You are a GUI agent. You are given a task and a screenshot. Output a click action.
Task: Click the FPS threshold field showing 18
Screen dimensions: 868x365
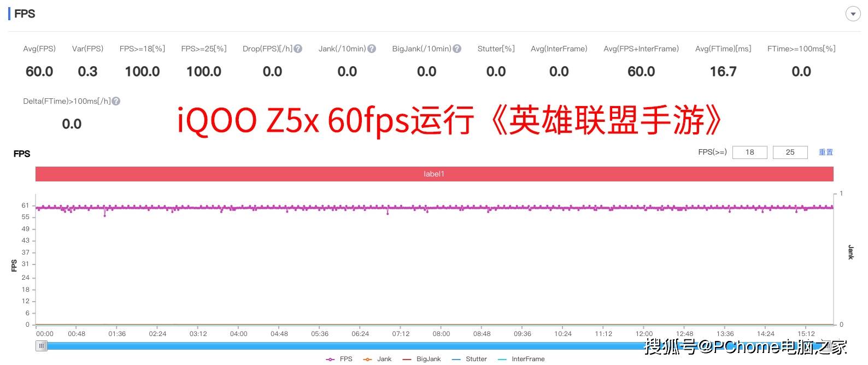point(749,152)
